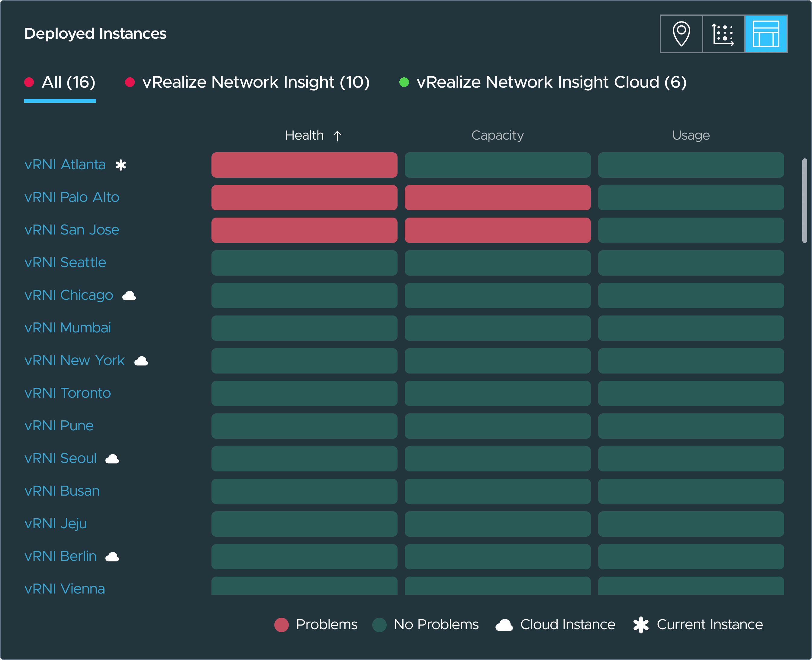
Task: Click the Health column header
Action: [x=304, y=135]
